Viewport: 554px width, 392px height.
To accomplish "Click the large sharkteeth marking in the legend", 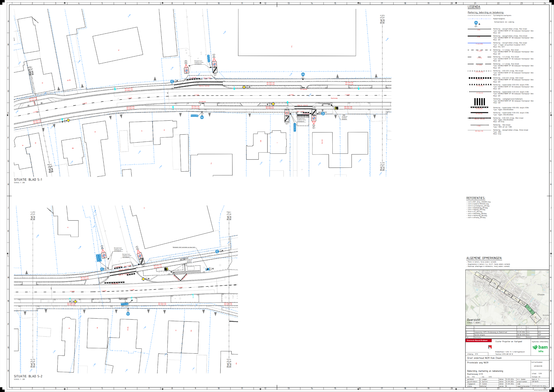I will click(x=480, y=85).
